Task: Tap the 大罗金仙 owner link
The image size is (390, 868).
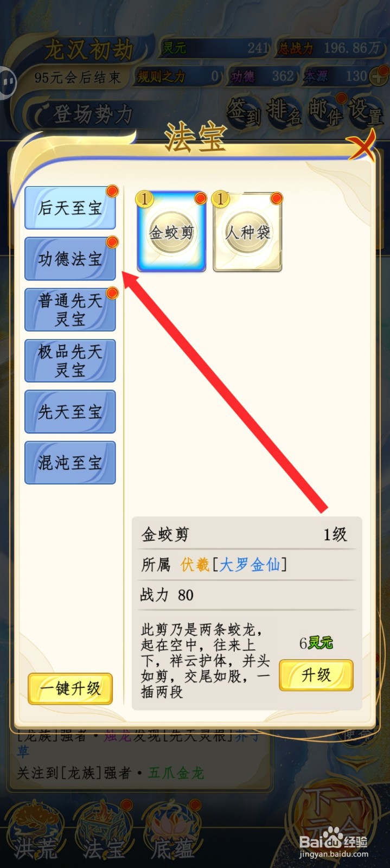Action: (250, 565)
